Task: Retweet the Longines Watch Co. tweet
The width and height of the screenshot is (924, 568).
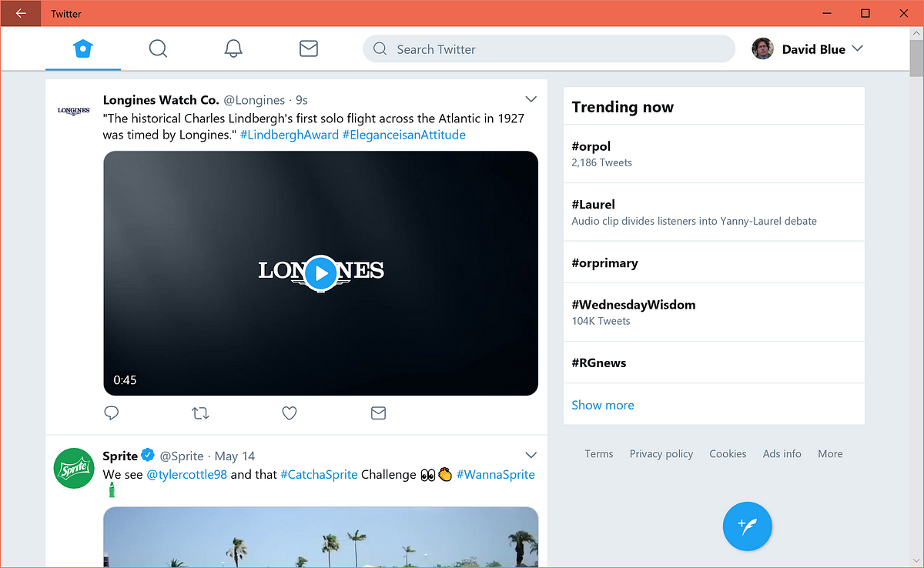Action: click(x=200, y=413)
